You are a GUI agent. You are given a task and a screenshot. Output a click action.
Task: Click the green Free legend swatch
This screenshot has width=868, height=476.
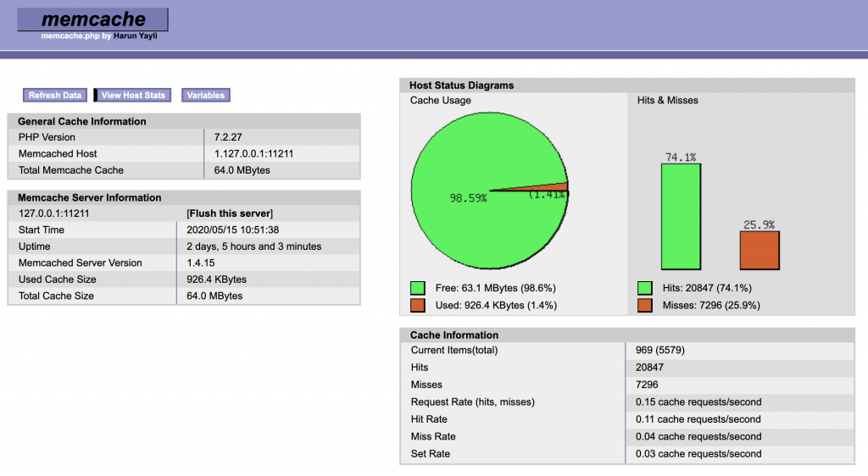(418, 288)
